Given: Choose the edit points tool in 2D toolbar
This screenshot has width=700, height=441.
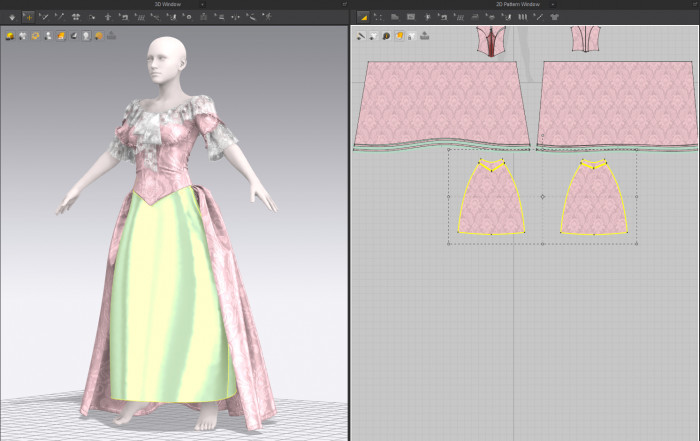Looking at the screenshot, I should click(x=379, y=17).
